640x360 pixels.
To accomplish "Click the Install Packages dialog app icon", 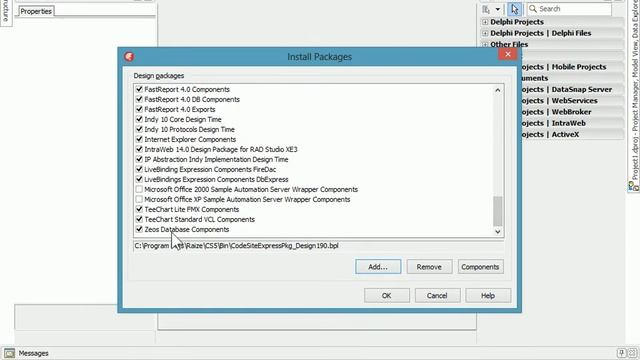I will click(x=129, y=57).
